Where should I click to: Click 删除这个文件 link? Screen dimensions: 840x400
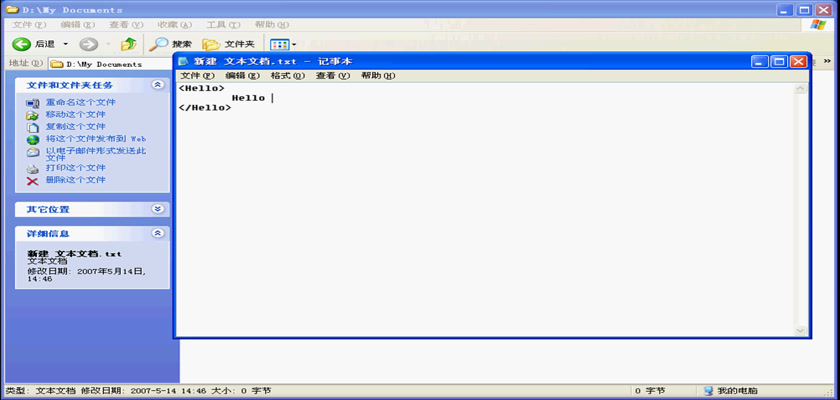[76, 180]
